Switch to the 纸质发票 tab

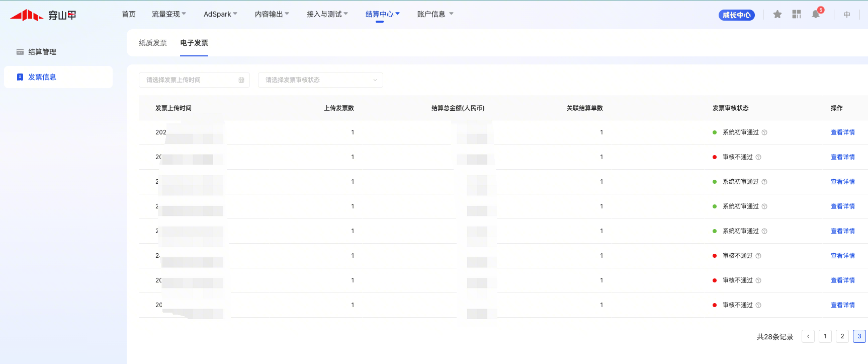tap(153, 43)
